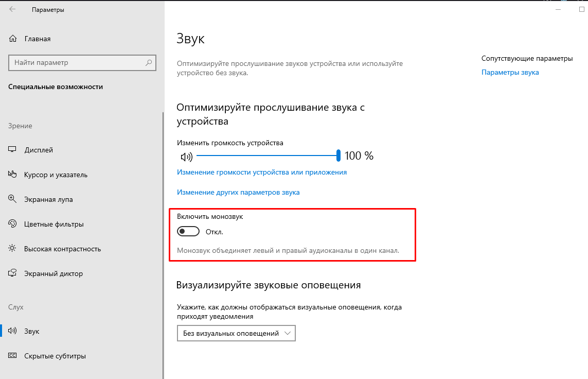The width and height of the screenshot is (588, 379).
Task: Click the Экранная лупа magnifier icon
Action: pos(13,199)
